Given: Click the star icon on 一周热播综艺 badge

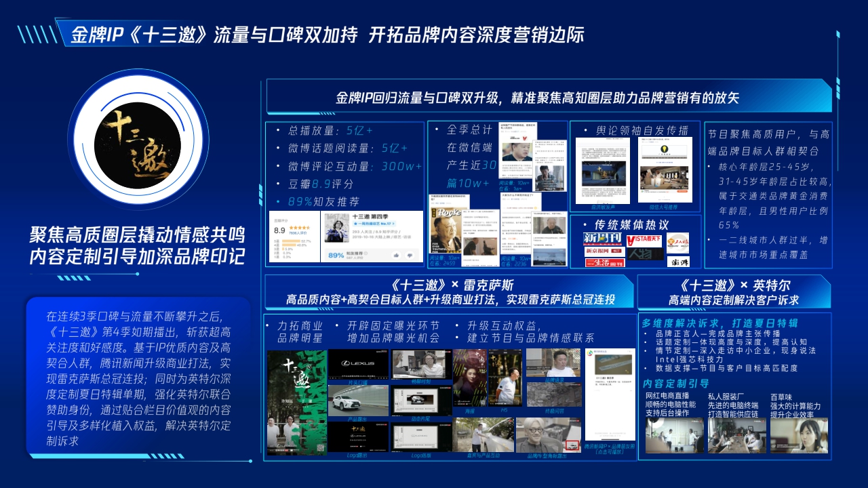Looking at the screenshot, I should click(x=355, y=224).
